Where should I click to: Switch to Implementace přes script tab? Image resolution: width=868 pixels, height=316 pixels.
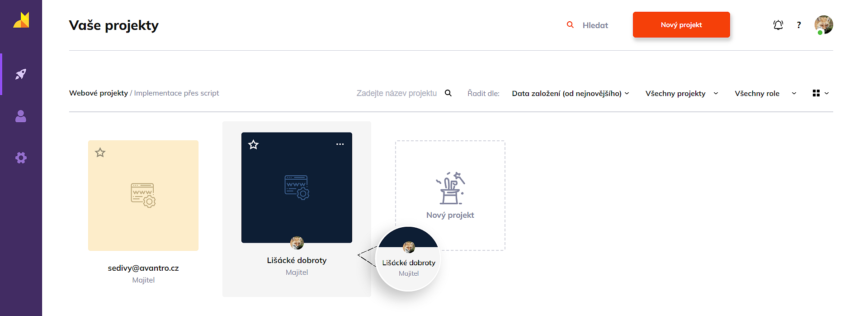click(x=176, y=93)
